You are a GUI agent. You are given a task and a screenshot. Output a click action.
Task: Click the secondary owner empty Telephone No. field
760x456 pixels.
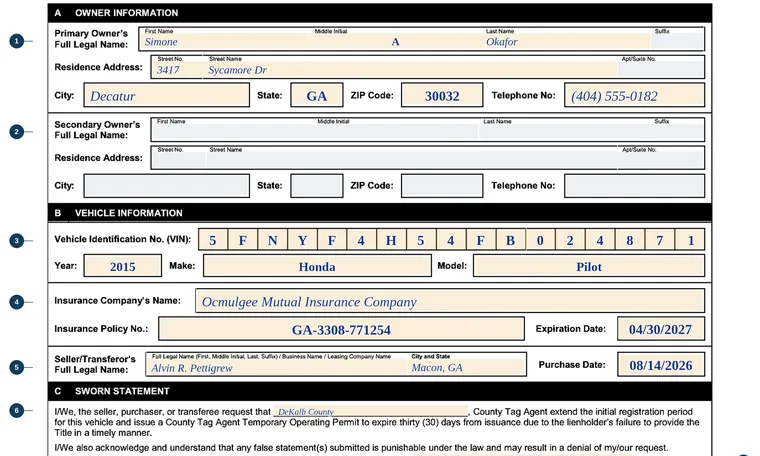(634, 186)
